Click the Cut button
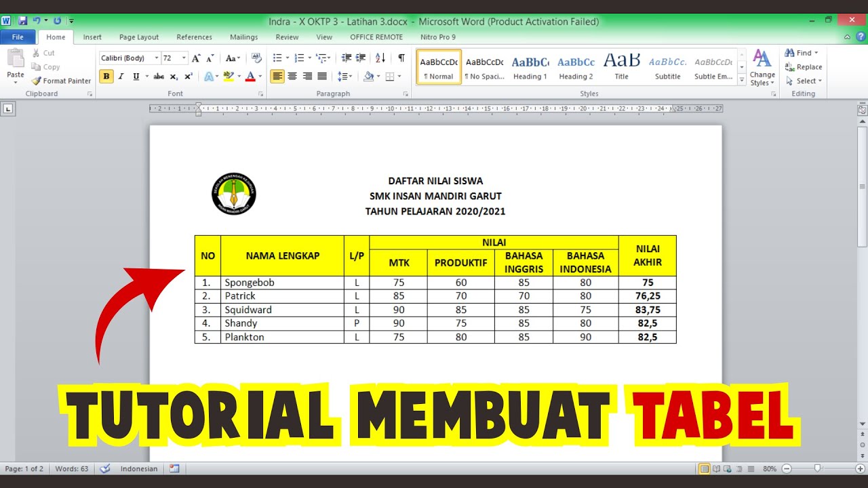The image size is (868, 488). pos(44,53)
